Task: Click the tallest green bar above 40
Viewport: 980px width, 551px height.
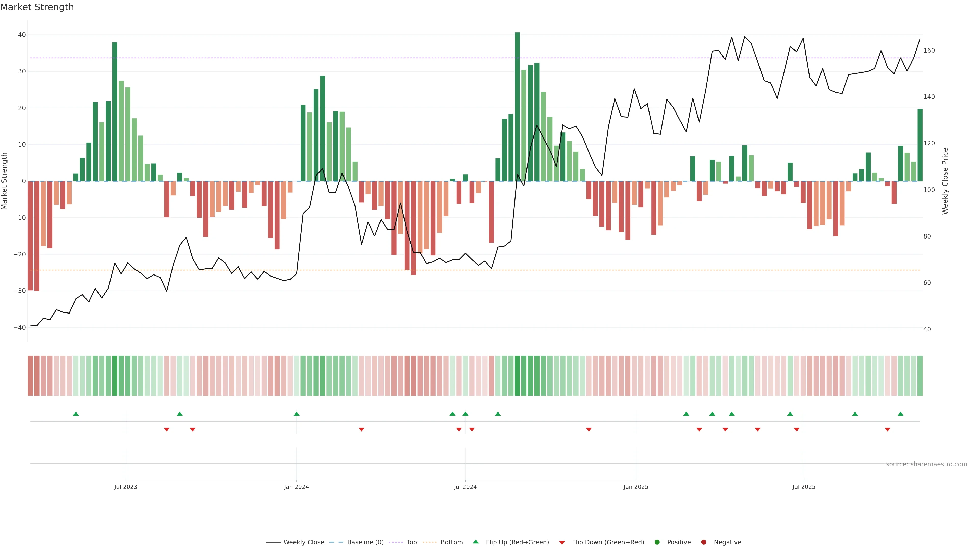Action: pyautogui.click(x=517, y=106)
